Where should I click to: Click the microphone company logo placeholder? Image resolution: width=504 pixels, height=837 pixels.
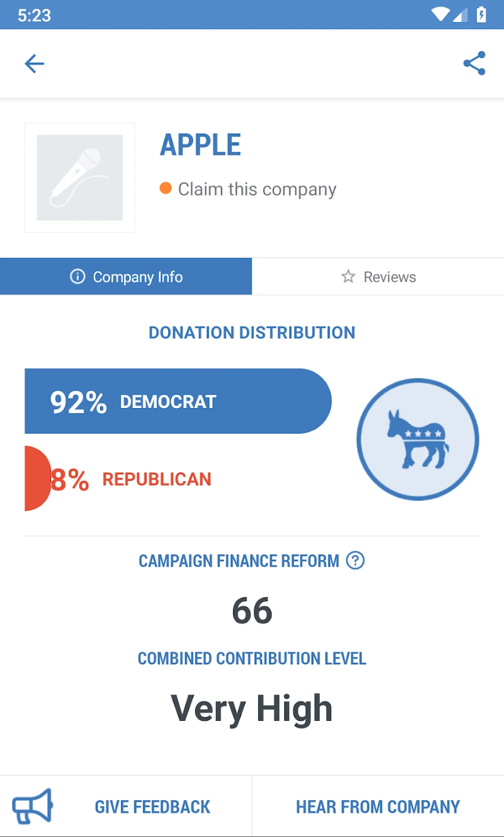[80, 178]
